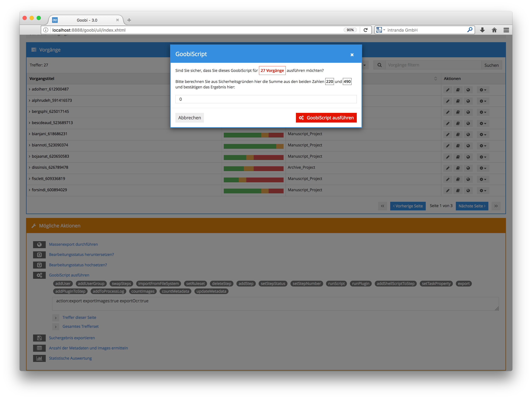Screen dimensions: 532x399
Task: Open a new browser tab with plus
Action: click(x=129, y=20)
